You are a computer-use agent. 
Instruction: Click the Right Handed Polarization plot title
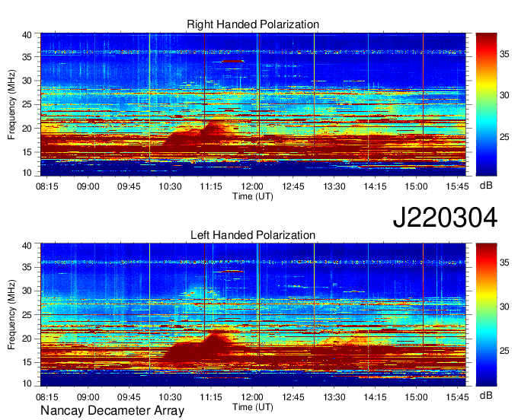253,24
